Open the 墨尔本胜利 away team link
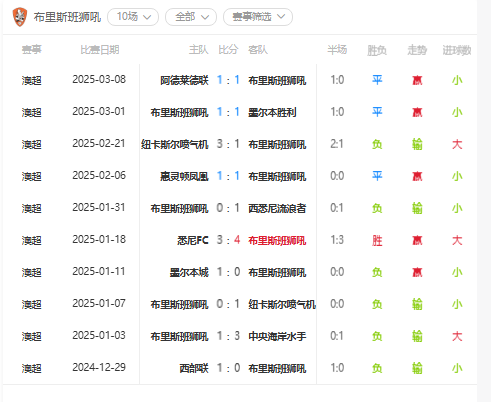Screen dimensions: 491x402 tap(272, 112)
